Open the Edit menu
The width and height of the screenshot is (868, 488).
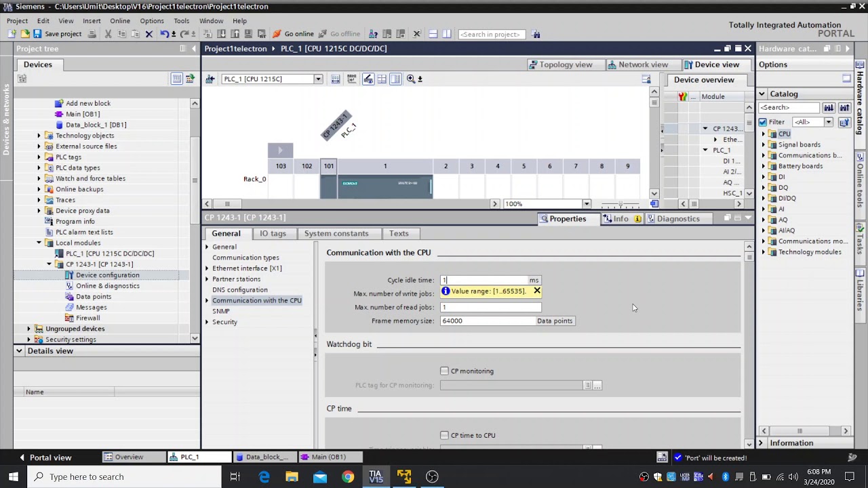click(43, 21)
